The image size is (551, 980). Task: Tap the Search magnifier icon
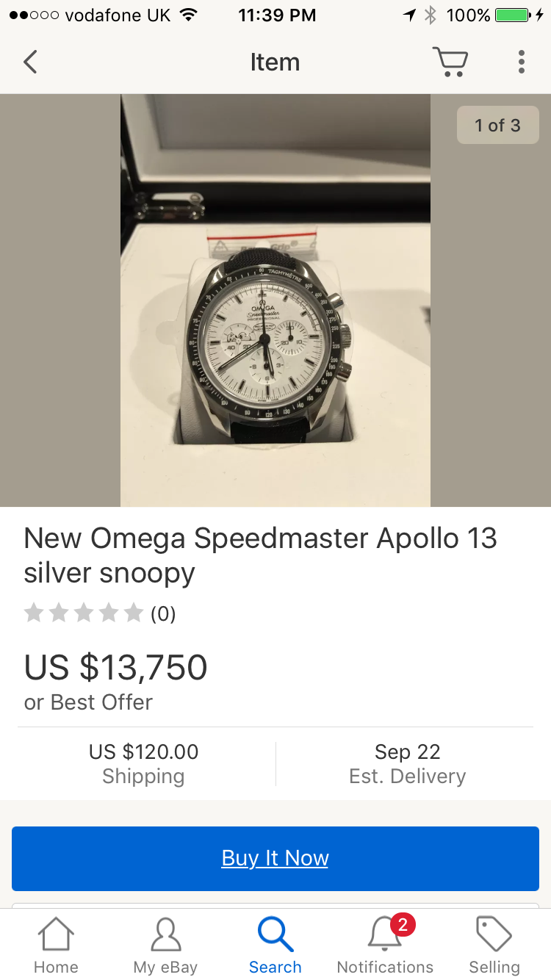[x=275, y=936]
